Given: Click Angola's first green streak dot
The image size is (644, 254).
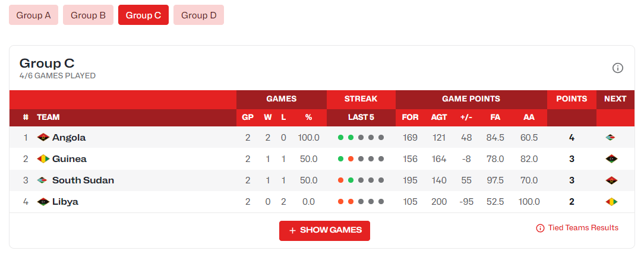Looking at the screenshot, I should (x=341, y=138).
